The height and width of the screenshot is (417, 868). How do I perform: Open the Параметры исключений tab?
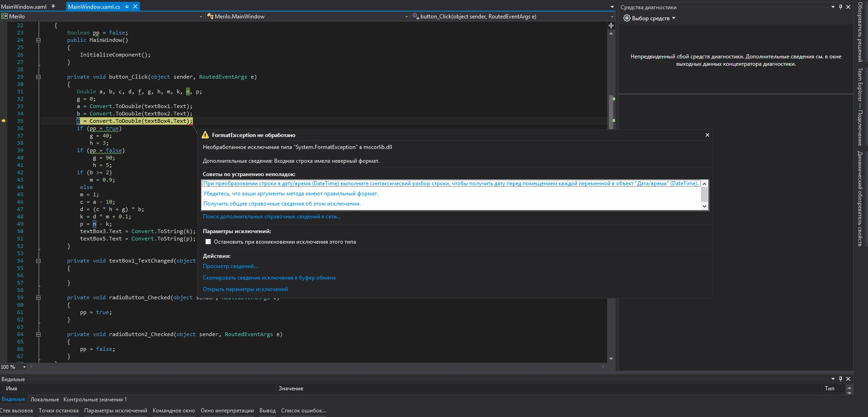click(x=115, y=411)
